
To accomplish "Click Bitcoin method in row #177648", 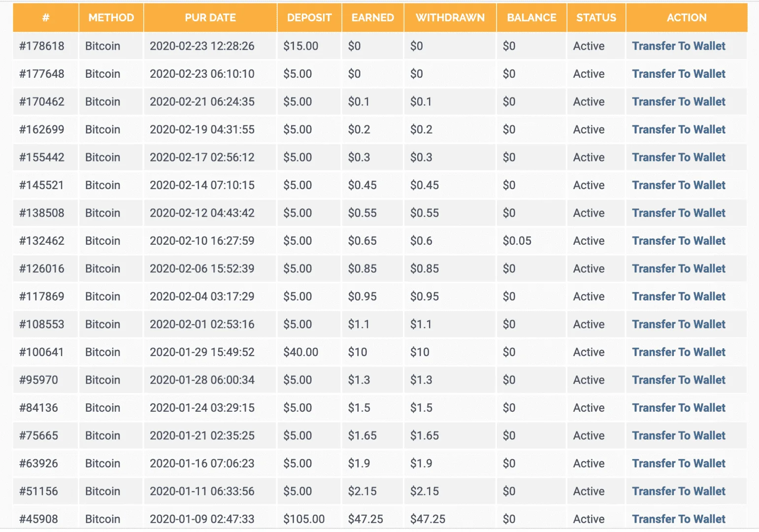I will coord(103,74).
